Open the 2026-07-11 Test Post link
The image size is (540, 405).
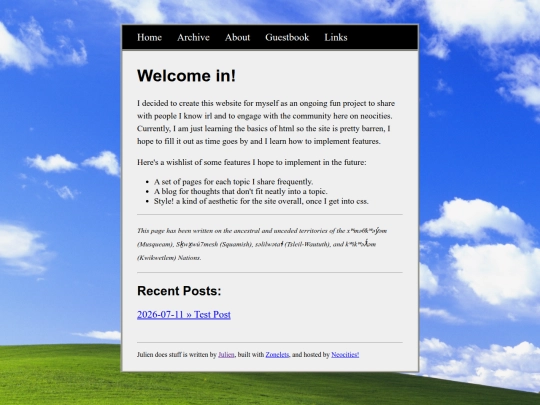[184, 314]
